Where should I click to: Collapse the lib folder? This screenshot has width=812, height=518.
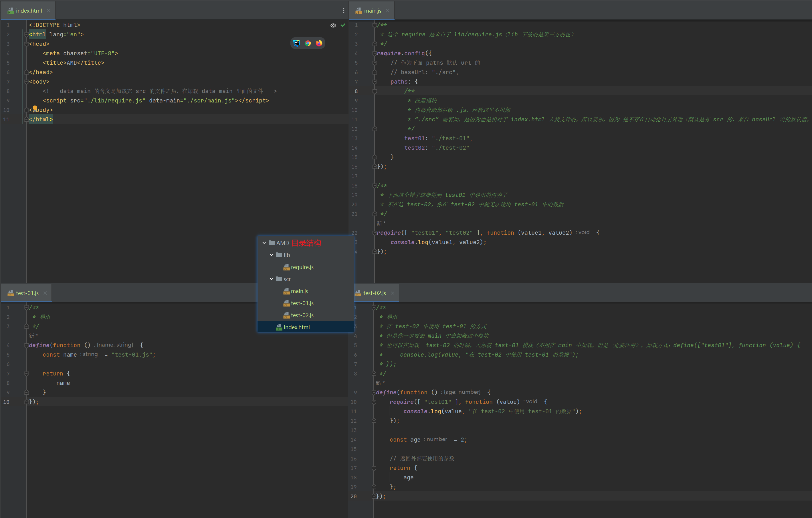[272, 255]
